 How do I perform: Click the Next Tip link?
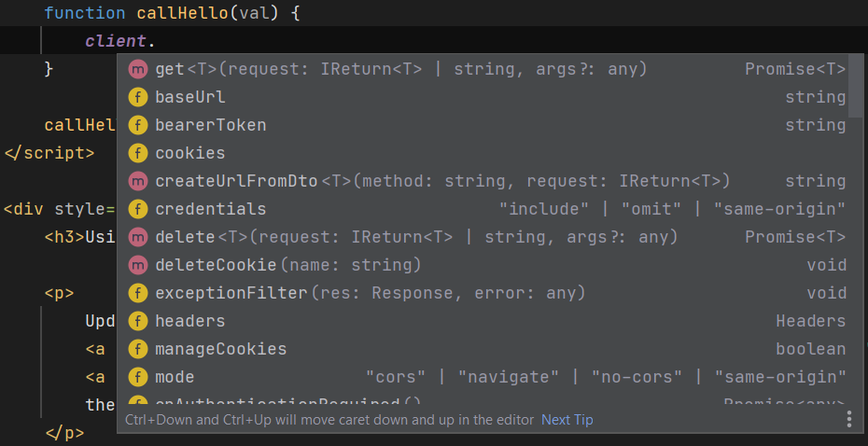567,420
